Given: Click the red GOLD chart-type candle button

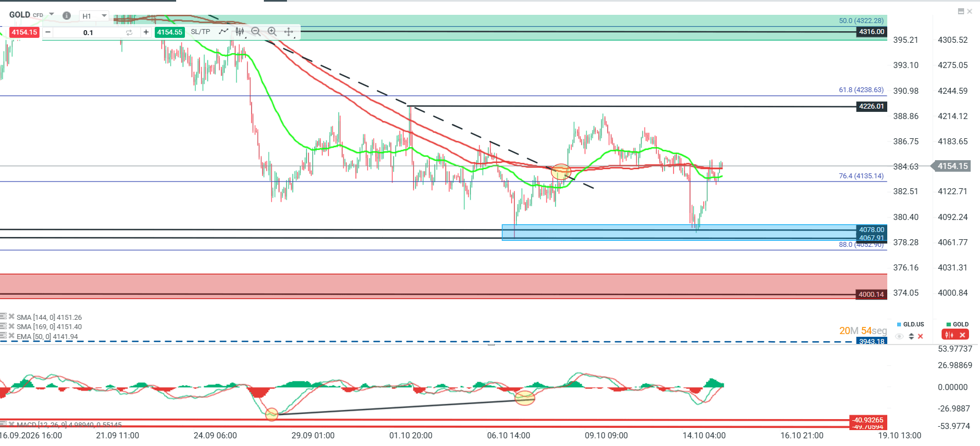Looking at the screenshot, I should coord(949,335).
